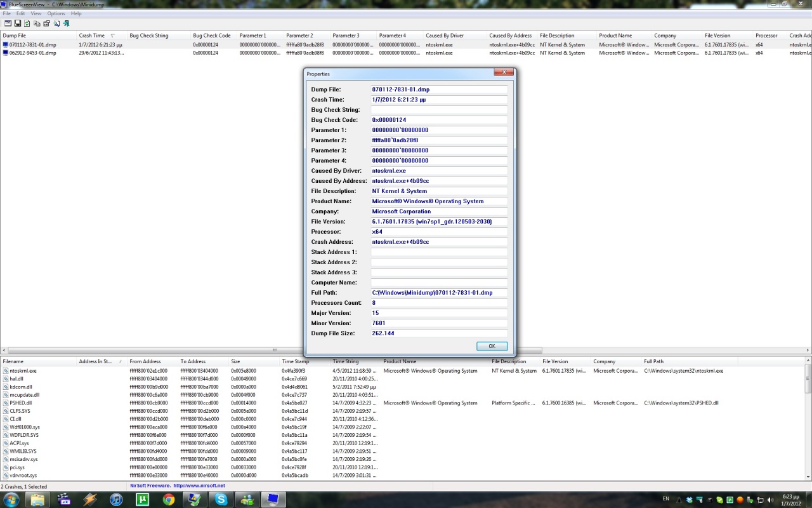Open Skype from the taskbar
Viewport: 812px width, 508px height.
click(221, 500)
